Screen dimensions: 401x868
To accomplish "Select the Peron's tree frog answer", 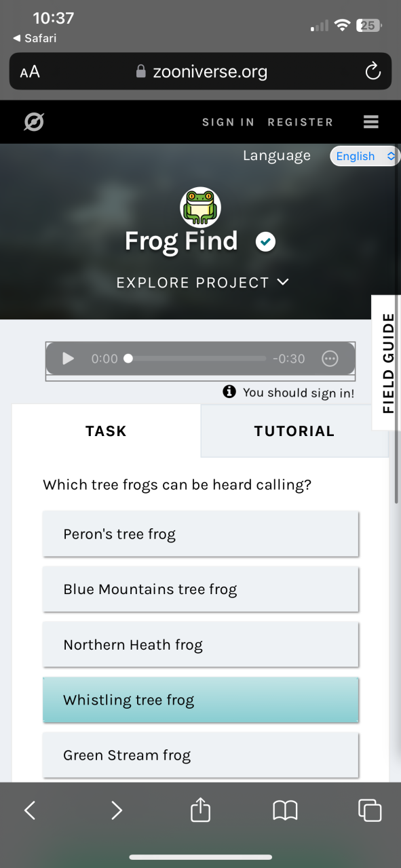I will coord(200,534).
